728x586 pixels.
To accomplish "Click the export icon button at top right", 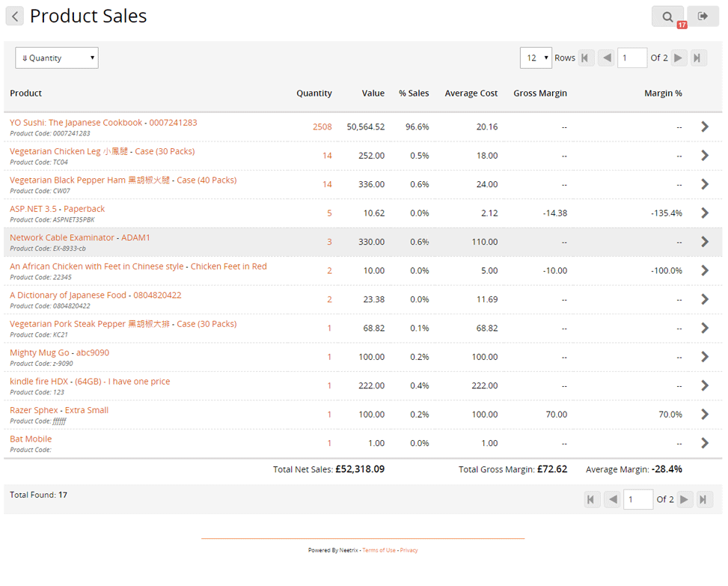I will pos(703,16).
